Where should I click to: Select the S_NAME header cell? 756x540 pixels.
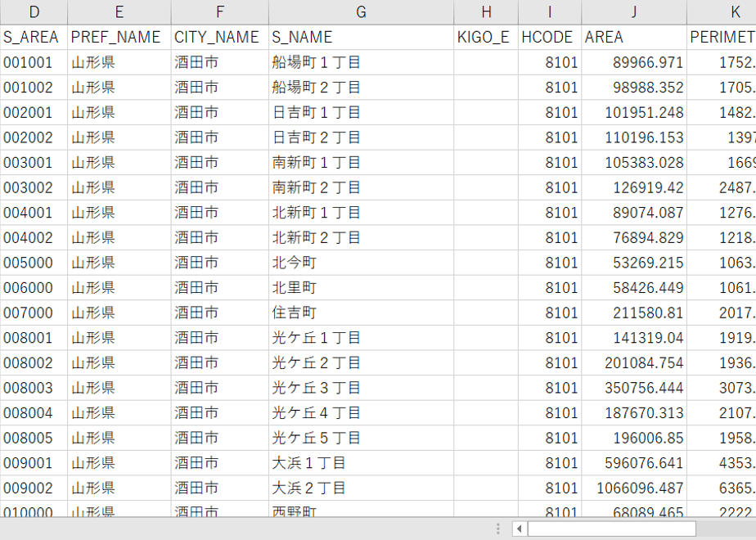[x=361, y=37]
